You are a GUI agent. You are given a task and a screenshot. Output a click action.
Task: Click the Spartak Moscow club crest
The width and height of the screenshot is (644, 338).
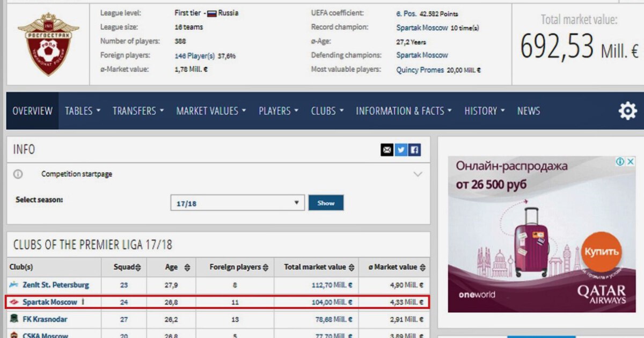(x=14, y=302)
